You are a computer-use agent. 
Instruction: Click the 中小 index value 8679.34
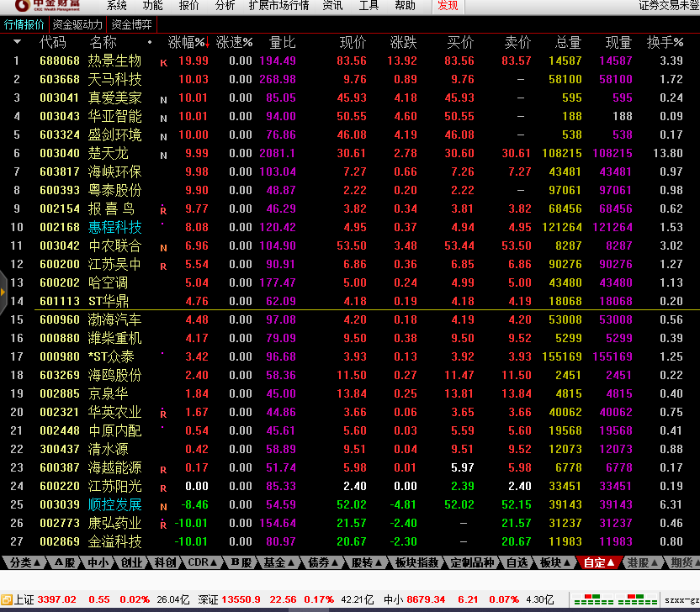(426, 599)
